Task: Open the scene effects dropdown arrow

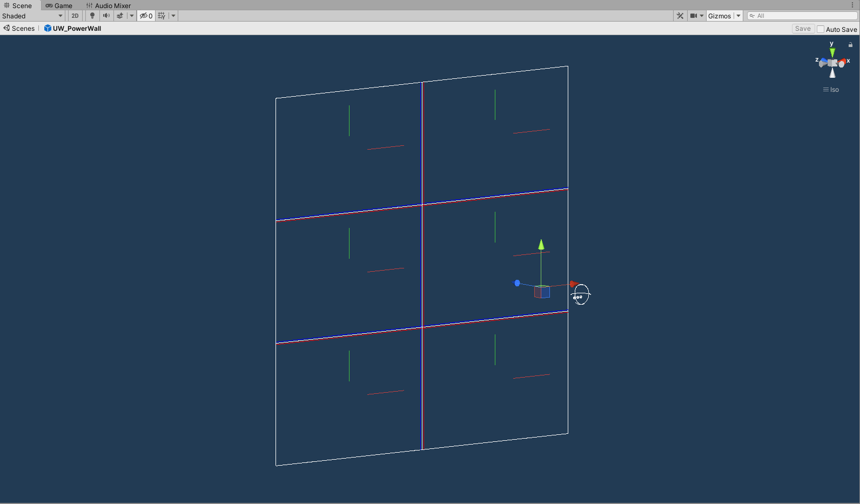Action: click(131, 16)
